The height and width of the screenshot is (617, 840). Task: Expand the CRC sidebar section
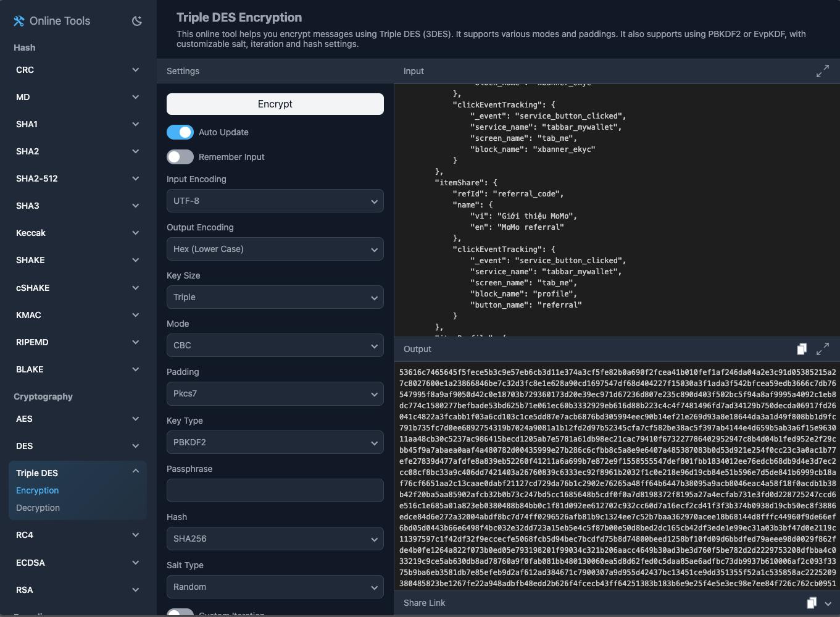click(x=78, y=70)
